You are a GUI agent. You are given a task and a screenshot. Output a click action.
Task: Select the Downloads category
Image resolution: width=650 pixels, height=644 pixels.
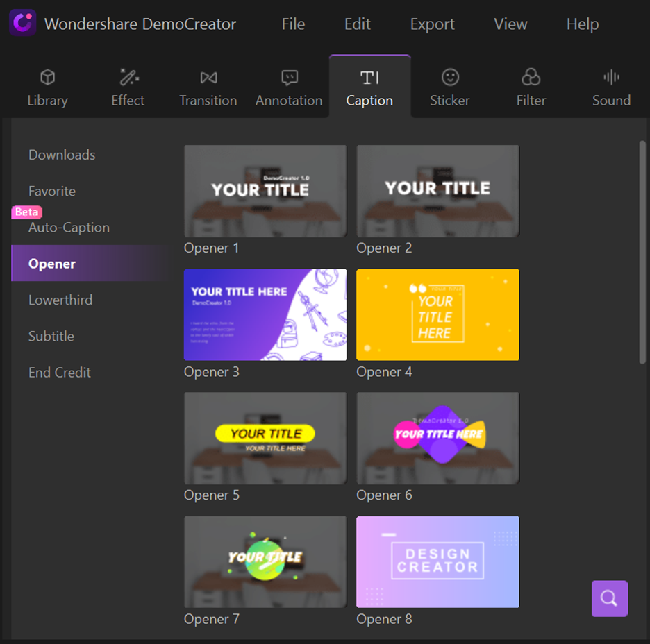(62, 155)
